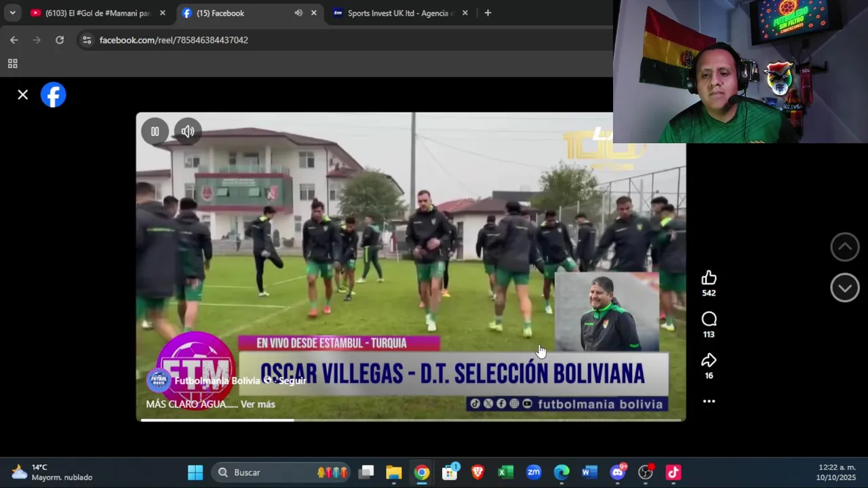The height and width of the screenshot is (488, 868).
Task: Open Futbolmania Bolivia profile name
Action: coord(217,381)
